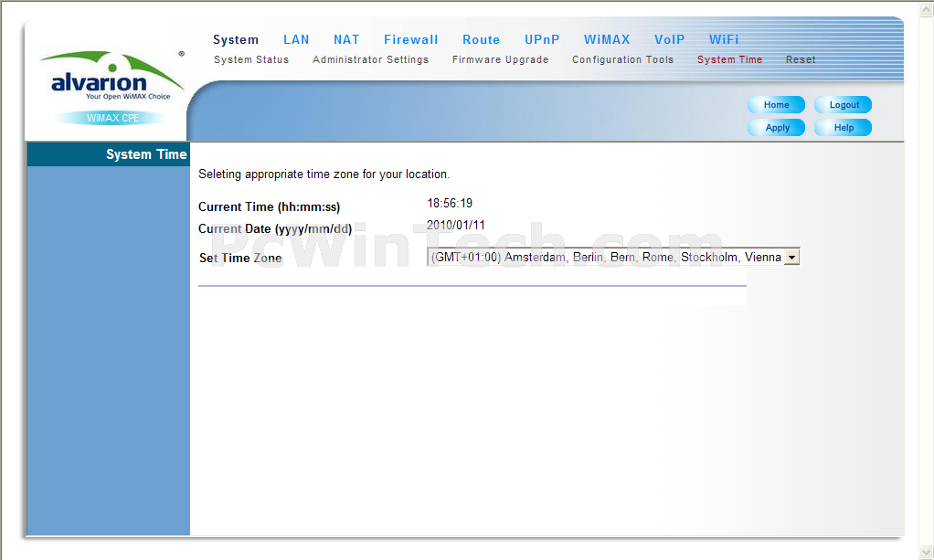Viewport: 934px width, 560px height.
Task: Open Configuration Tools page
Action: [x=623, y=59]
